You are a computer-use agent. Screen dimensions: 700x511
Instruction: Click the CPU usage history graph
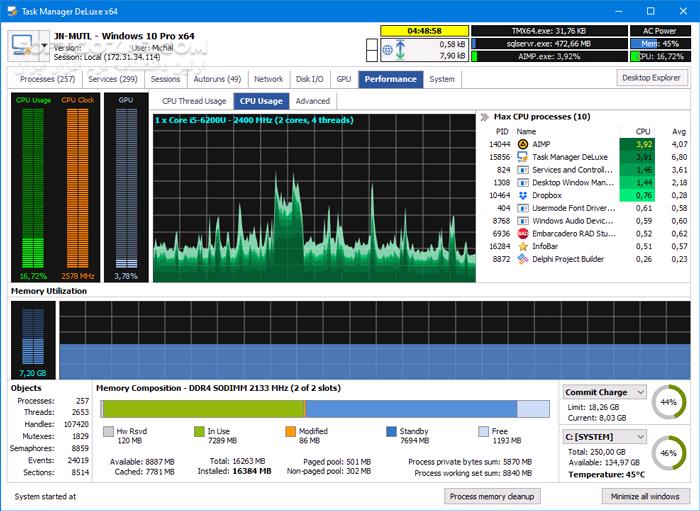pos(314,198)
